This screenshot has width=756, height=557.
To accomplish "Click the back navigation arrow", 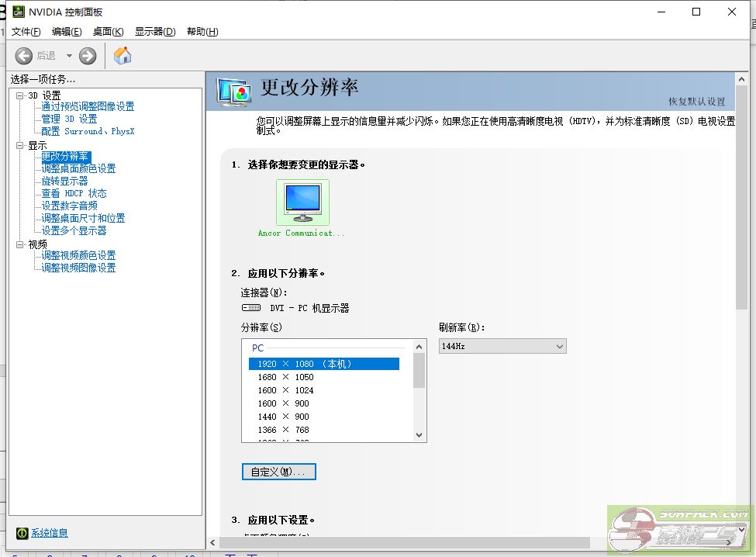I will pos(23,55).
